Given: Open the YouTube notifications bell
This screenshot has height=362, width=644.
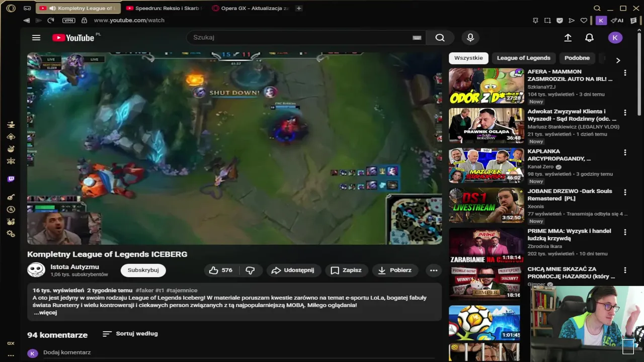Looking at the screenshot, I should 589,38.
